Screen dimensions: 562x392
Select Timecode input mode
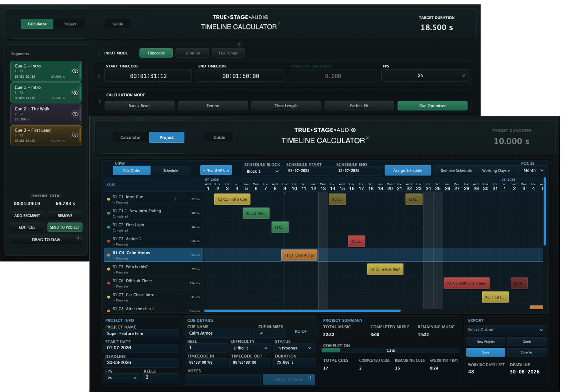(x=156, y=53)
